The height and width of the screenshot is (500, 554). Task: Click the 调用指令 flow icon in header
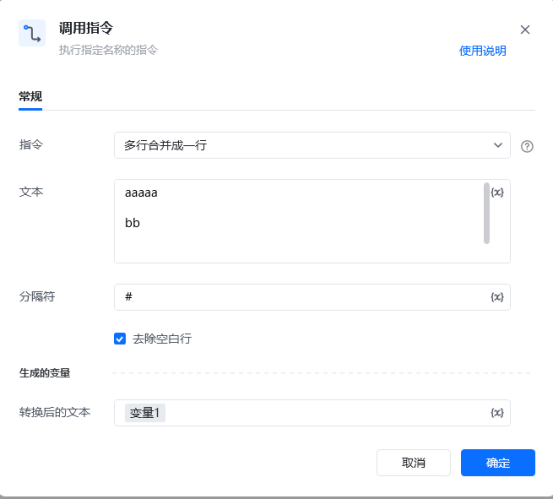[x=32, y=33]
